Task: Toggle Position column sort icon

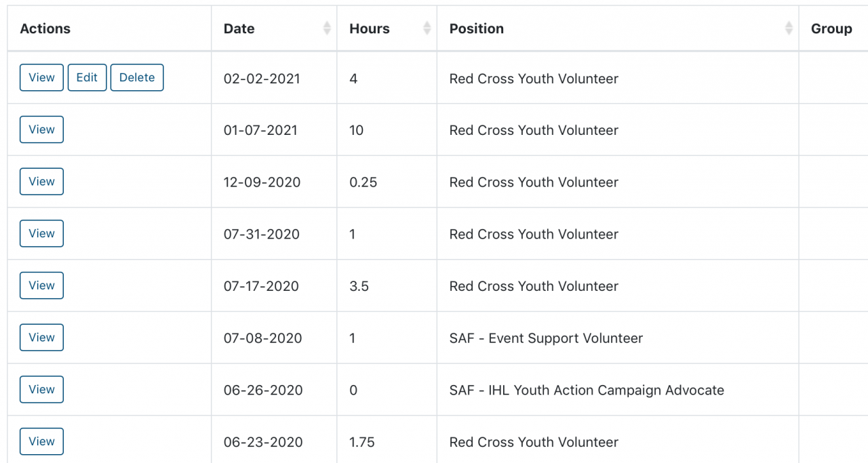Action: (789, 28)
